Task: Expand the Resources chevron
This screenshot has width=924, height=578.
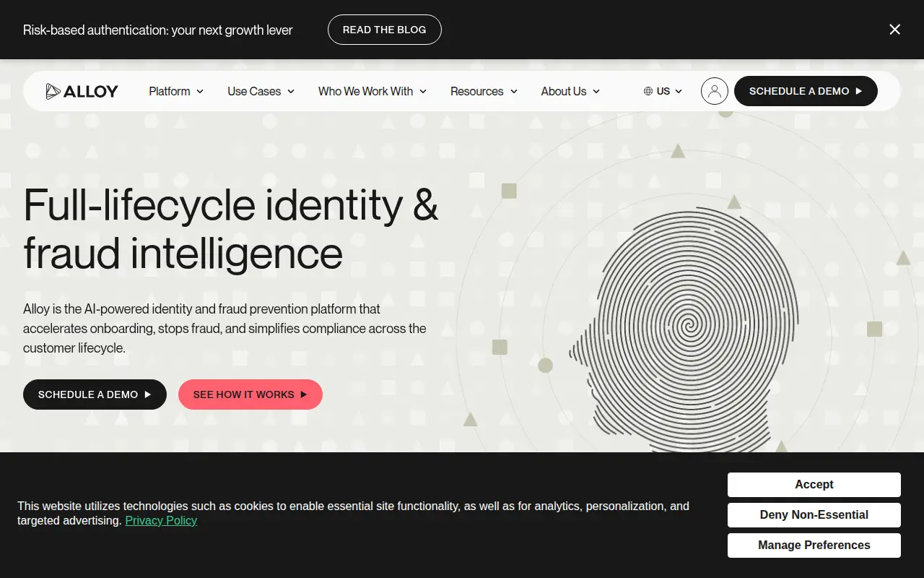Action: [514, 92]
